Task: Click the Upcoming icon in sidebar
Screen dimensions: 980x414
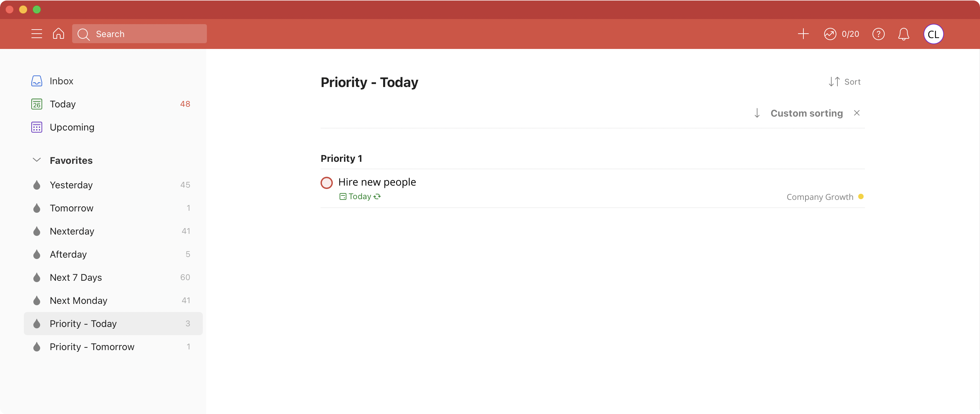Action: pyautogui.click(x=37, y=127)
